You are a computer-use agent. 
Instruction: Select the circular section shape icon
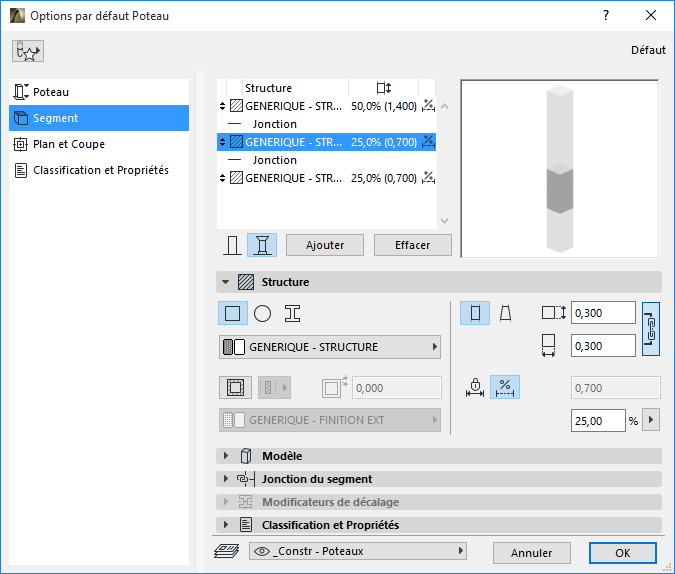[x=262, y=313]
